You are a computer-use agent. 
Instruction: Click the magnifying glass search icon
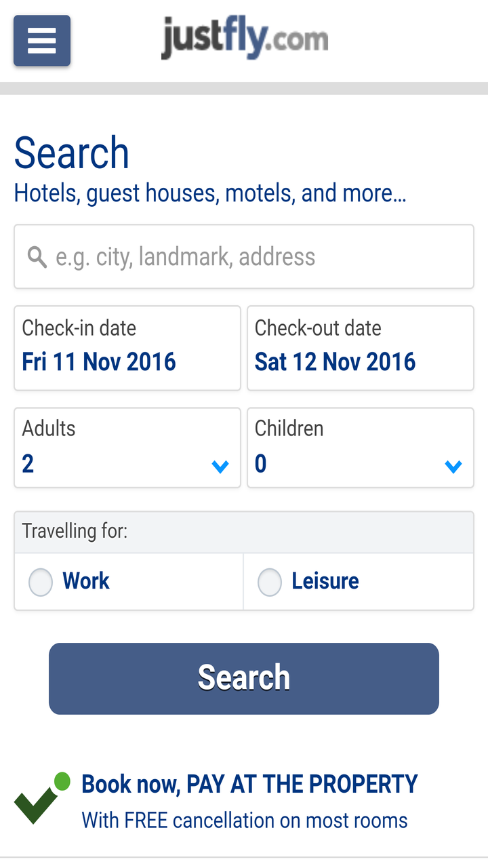(37, 257)
